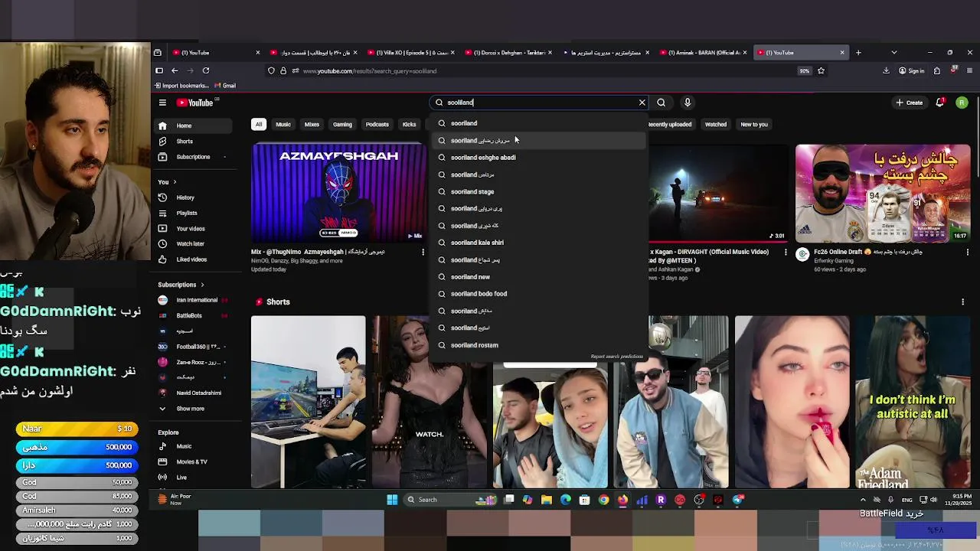Image resolution: width=980 pixels, height=551 pixels.
Task: Go back in the browser
Action: point(175,70)
